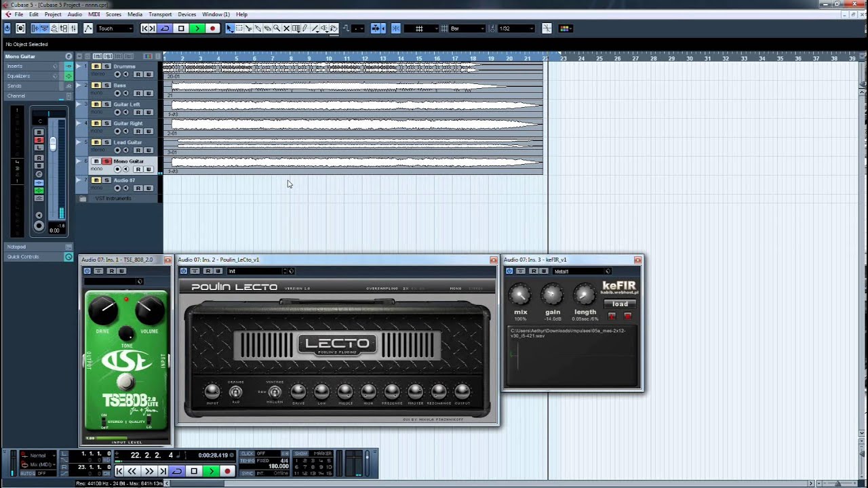The height and width of the screenshot is (488, 868).
Task: Click Record on the transport panel
Action: (x=227, y=471)
